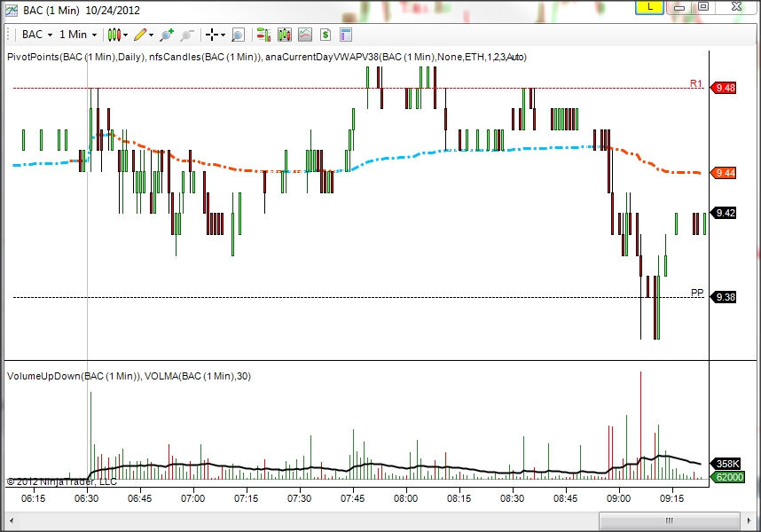Click the toolbar drag handle grip
Screen dimensions: 761x532
coord(8,35)
